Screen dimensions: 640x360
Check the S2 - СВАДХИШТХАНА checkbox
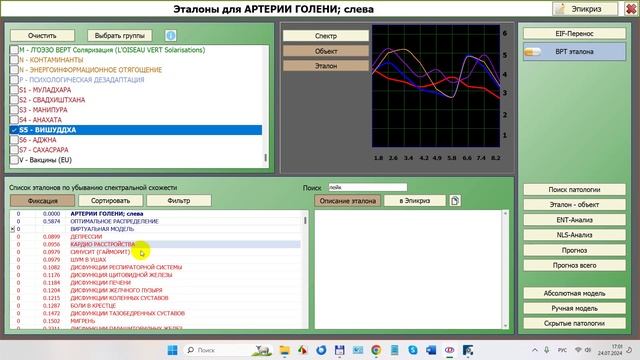click(14, 100)
